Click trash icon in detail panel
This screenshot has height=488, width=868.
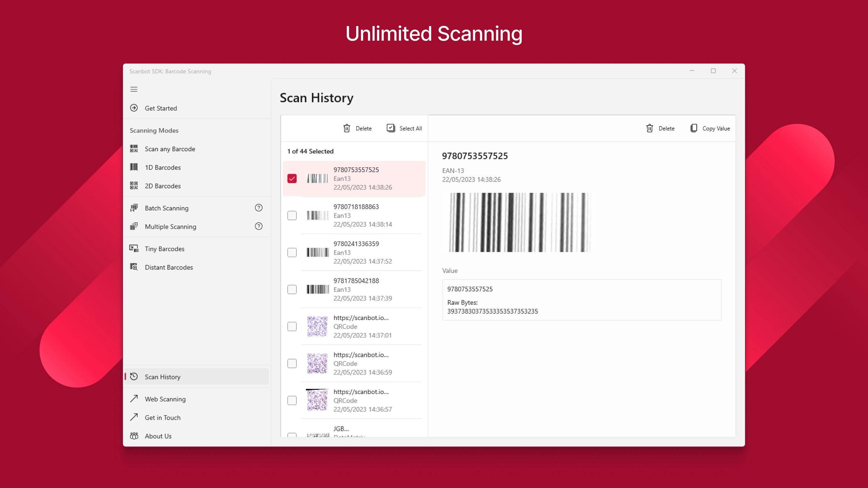tap(649, 128)
